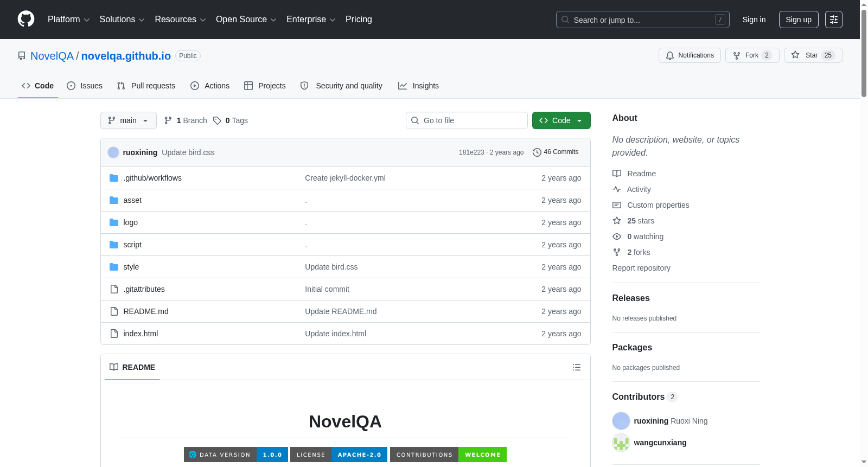Click the Search or jump to field
Screen dimensions: 868x467
643,20
